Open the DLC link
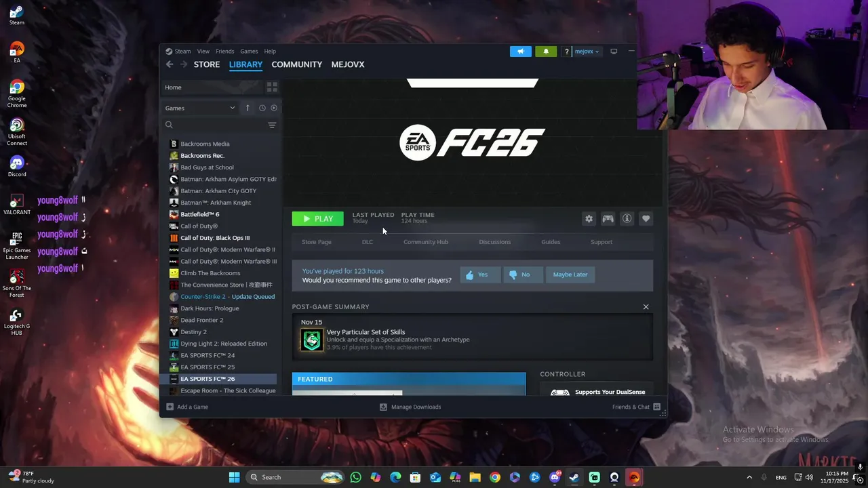The image size is (868, 488). (368, 242)
